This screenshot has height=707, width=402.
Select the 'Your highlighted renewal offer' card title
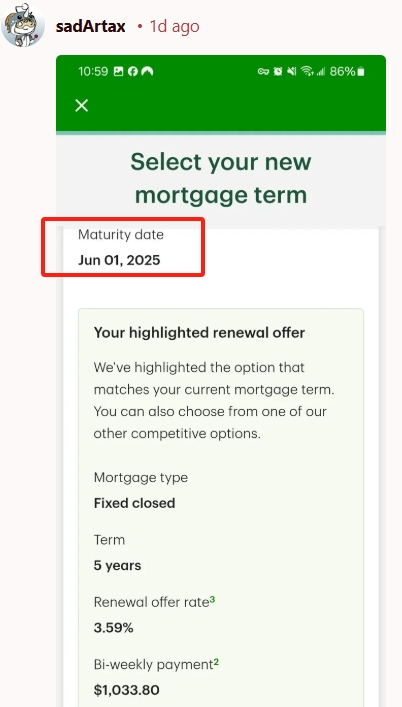point(199,333)
